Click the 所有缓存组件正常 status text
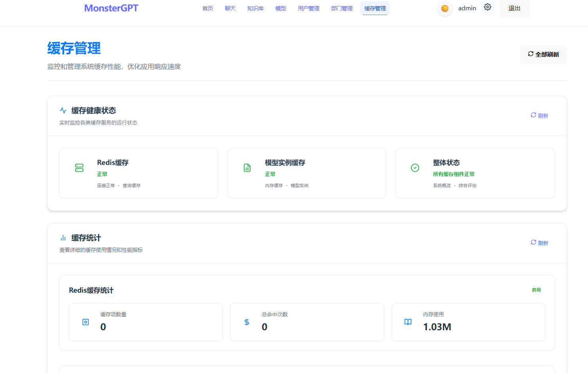This screenshot has height=373, width=588. [454, 174]
